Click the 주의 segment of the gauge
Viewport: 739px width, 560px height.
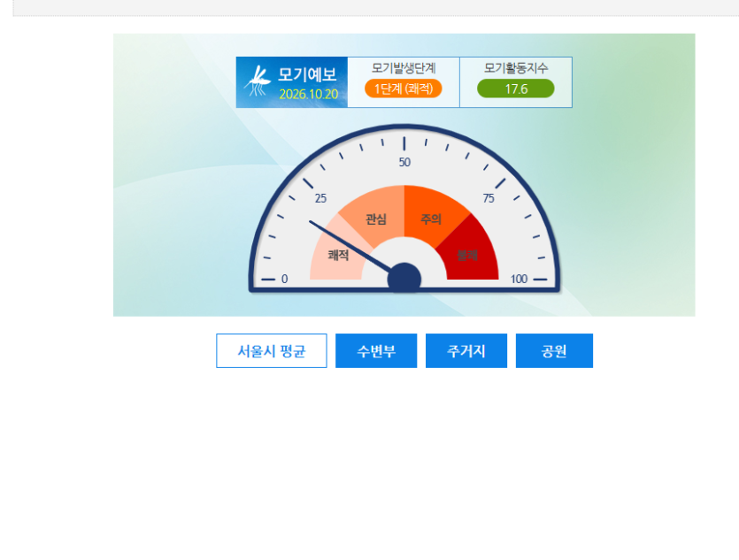pyautogui.click(x=431, y=219)
